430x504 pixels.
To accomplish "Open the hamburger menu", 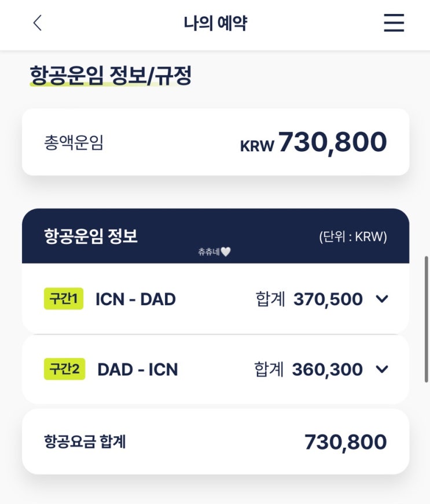I will click(394, 23).
